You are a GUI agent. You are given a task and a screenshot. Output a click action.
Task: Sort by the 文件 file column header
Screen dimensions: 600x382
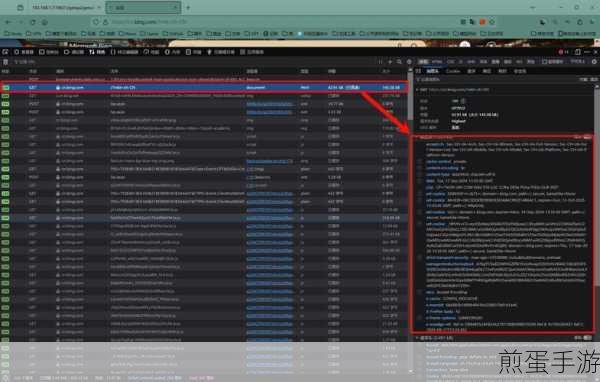[x=114, y=71]
